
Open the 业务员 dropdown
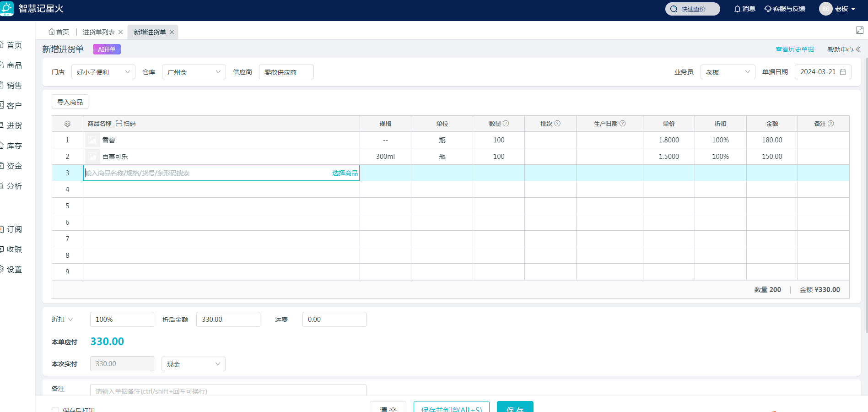pos(728,72)
